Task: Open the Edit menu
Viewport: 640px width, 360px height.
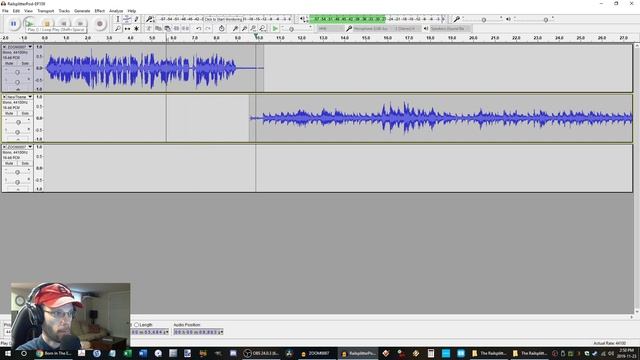Action: (16, 11)
